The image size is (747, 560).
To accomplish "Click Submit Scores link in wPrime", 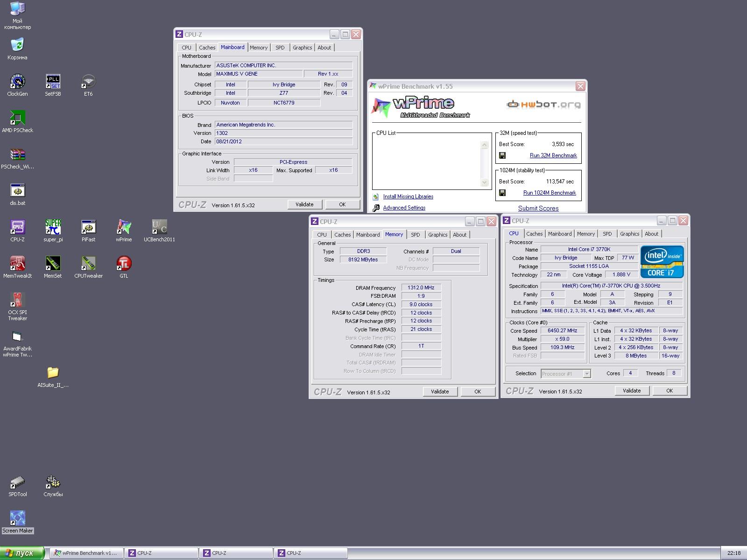I will pyautogui.click(x=538, y=209).
